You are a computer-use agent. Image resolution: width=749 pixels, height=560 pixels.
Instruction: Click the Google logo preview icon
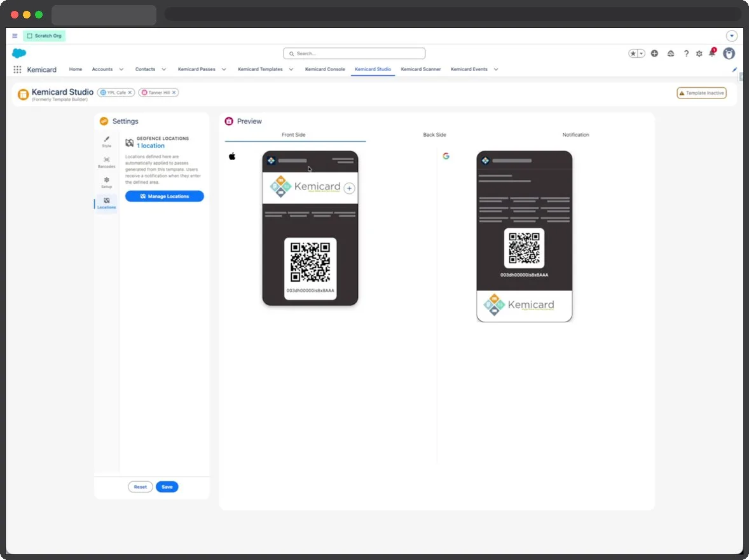pyautogui.click(x=446, y=156)
